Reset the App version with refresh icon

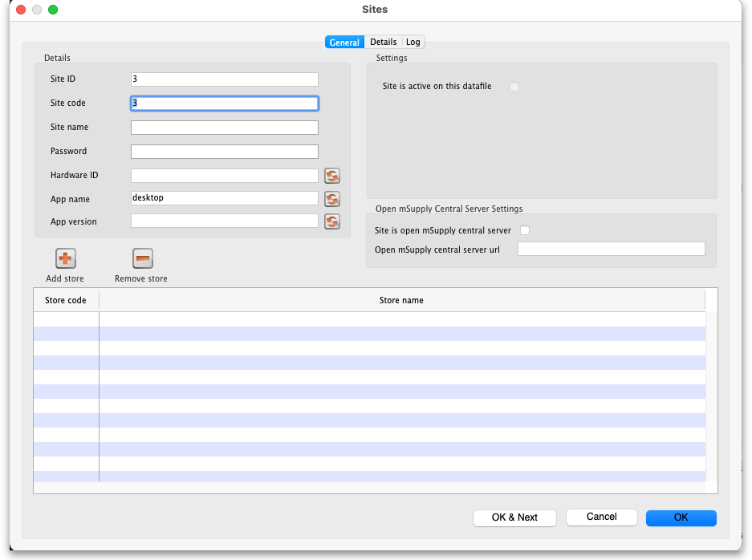click(331, 221)
